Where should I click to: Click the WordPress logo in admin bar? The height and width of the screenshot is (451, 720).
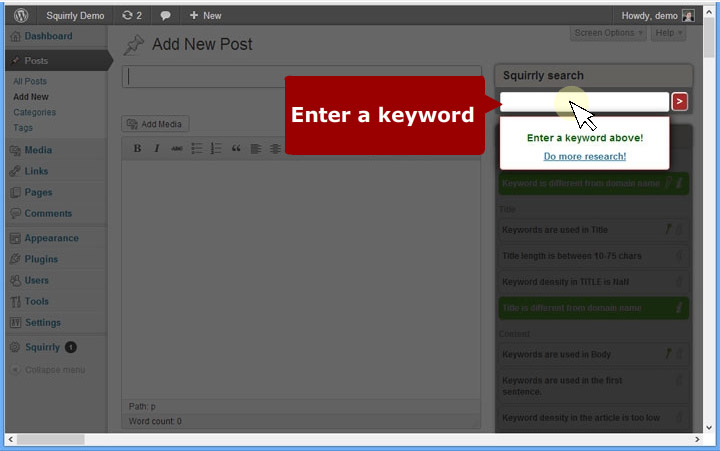click(x=22, y=16)
